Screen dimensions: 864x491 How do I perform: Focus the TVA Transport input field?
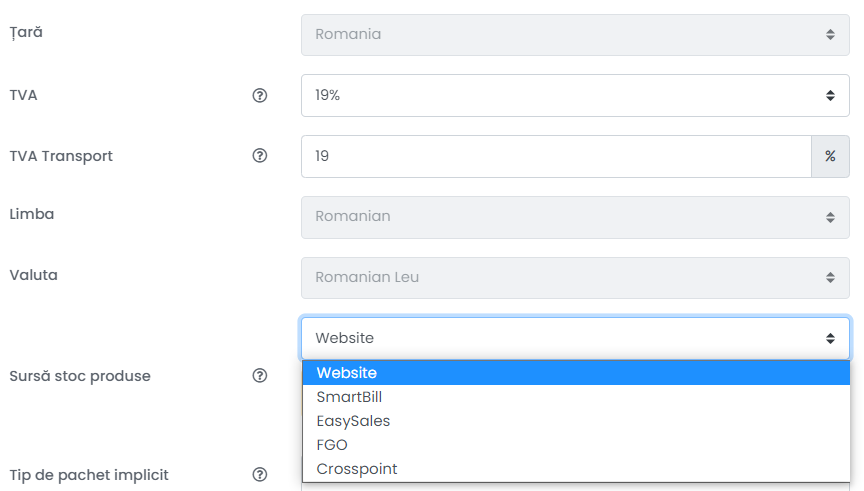tap(556, 157)
